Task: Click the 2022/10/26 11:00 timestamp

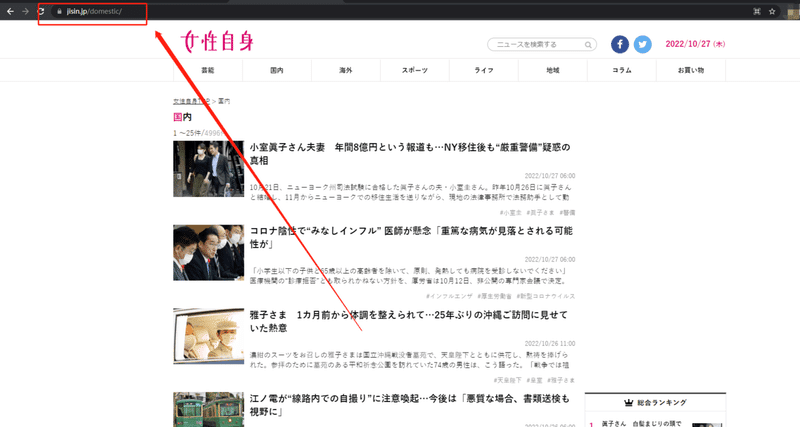Action: pyautogui.click(x=550, y=344)
